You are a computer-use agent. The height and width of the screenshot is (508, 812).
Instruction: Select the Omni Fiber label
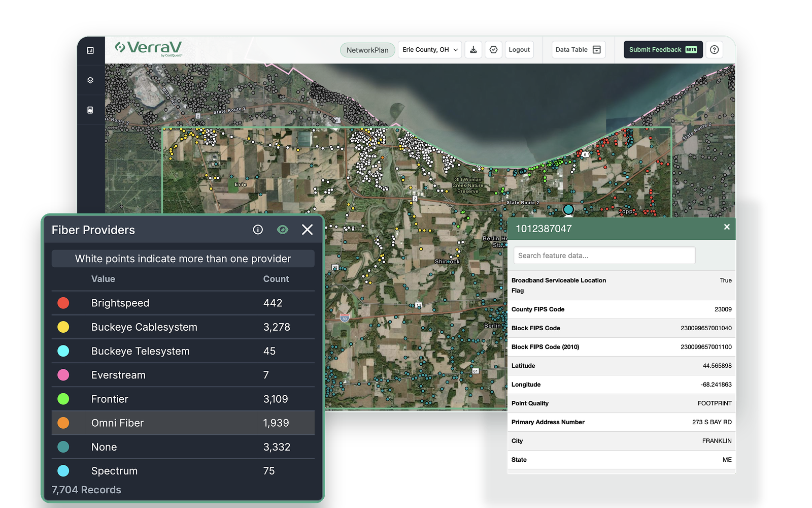click(x=117, y=423)
